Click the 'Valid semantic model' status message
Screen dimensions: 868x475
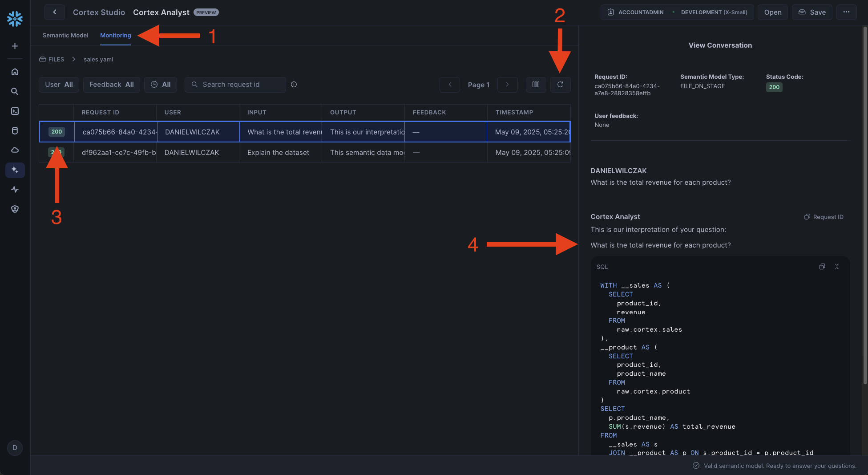pos(775,466)
